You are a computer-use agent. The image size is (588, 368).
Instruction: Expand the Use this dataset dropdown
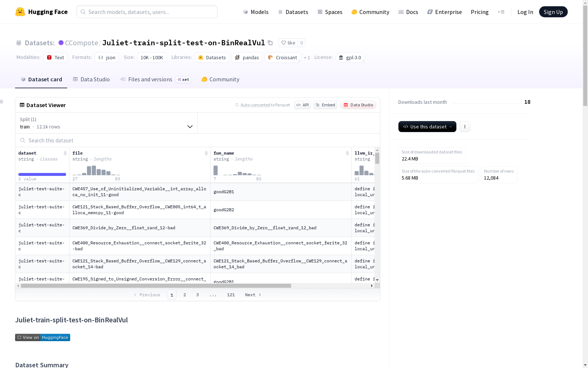(x=427, y=127)
